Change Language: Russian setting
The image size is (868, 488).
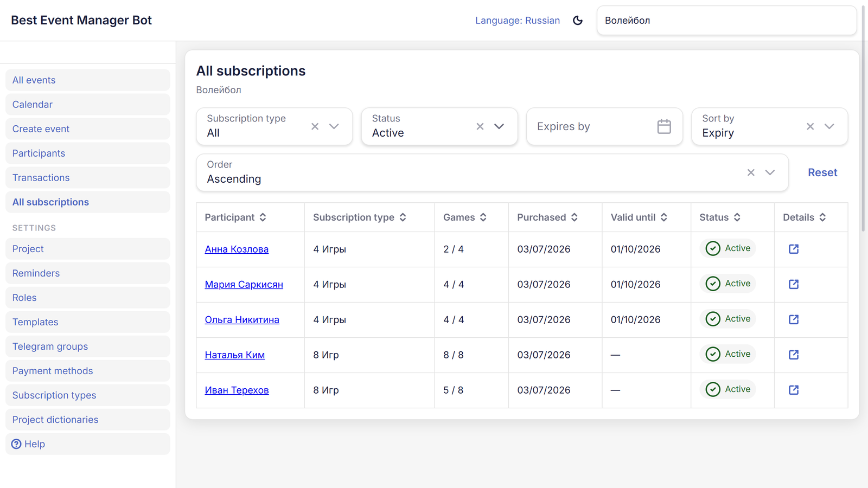(518, 21)
